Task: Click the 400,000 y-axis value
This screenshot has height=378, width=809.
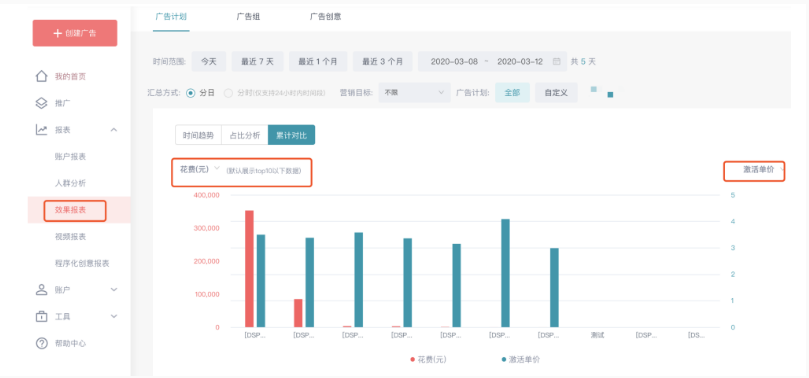Action: click(206, 195)
